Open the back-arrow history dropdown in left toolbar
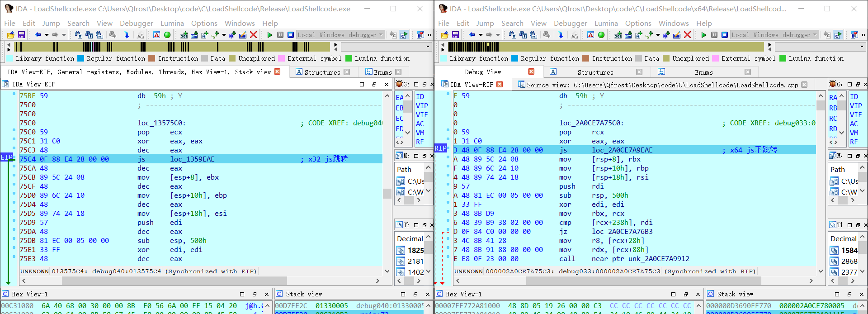868x314 pixels. tap(47, 35)
